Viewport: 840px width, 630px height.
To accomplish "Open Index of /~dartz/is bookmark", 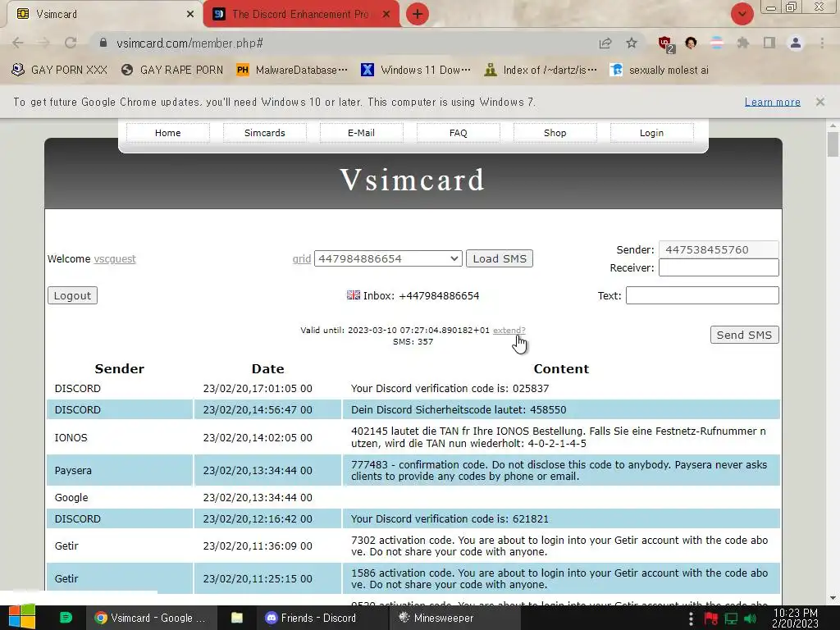I will click(541, 70).
